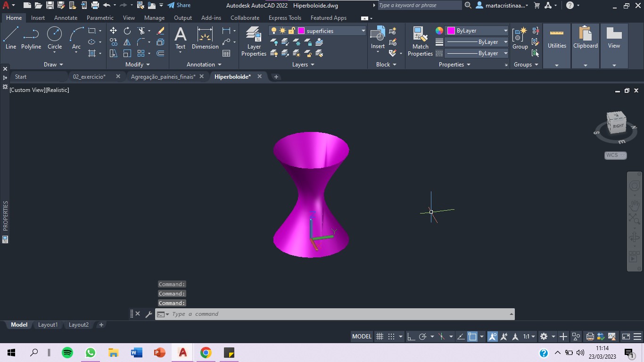The image size is (644, 362).
Task: Open the customization wrench next to command line
Action: [x=149, y=314]
